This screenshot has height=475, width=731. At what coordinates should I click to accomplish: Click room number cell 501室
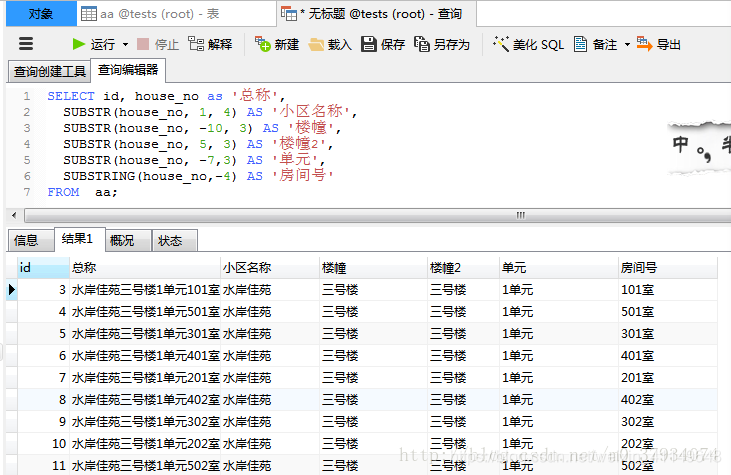pos(668,312)
